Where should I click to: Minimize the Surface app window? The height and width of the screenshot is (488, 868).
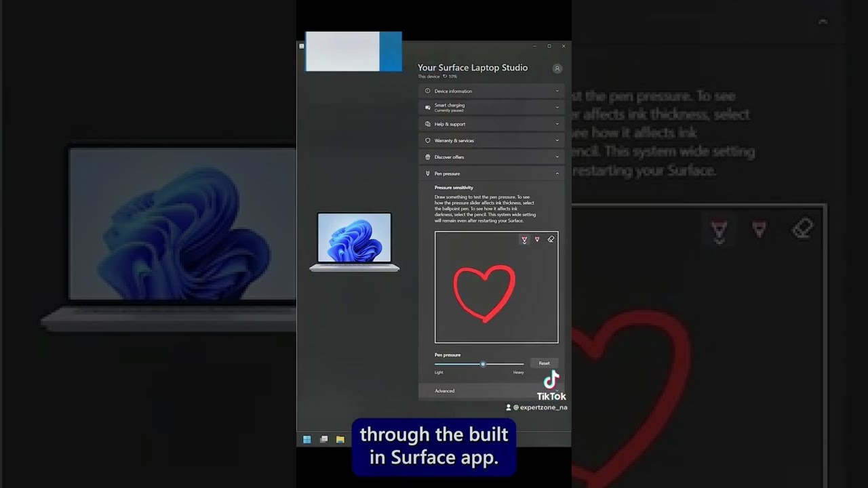click(x=535, y=46)
